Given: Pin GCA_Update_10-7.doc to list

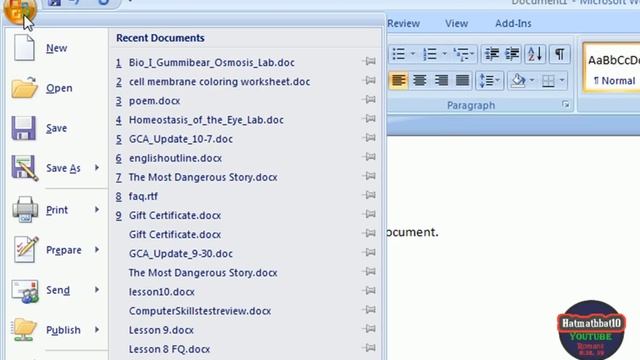Looking at the screenshot, I should pos(369,138).
